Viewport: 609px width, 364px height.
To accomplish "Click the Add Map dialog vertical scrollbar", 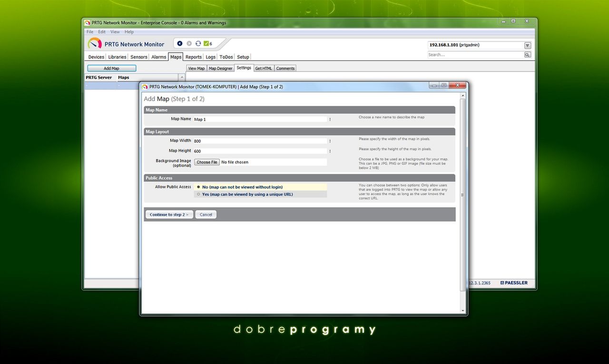I will point(463,195).
